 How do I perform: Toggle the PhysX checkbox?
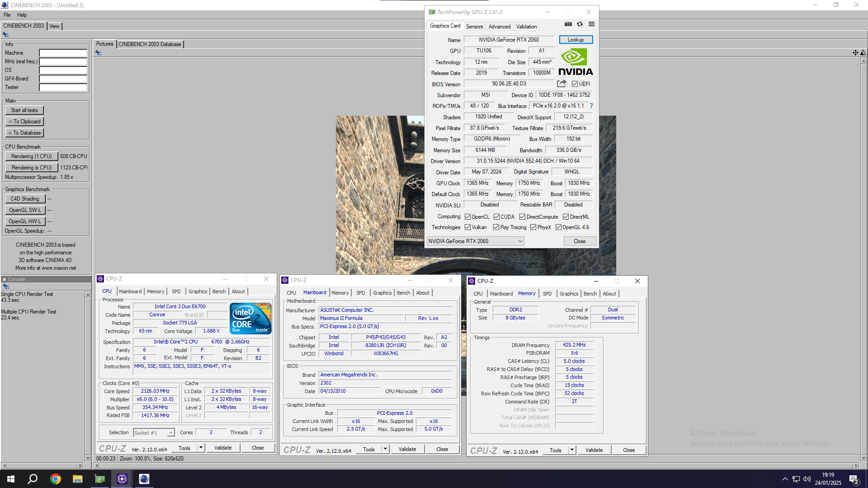(x=533, y=227)
